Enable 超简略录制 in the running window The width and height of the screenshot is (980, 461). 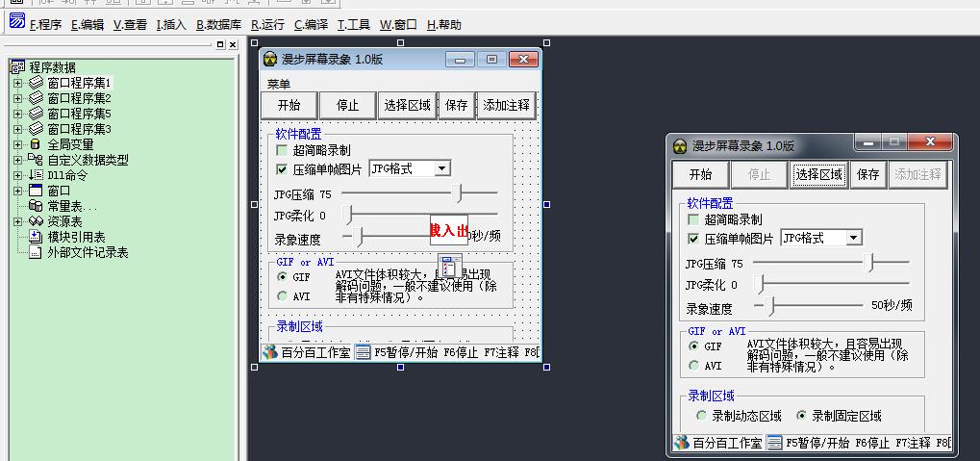coord(693,219)
